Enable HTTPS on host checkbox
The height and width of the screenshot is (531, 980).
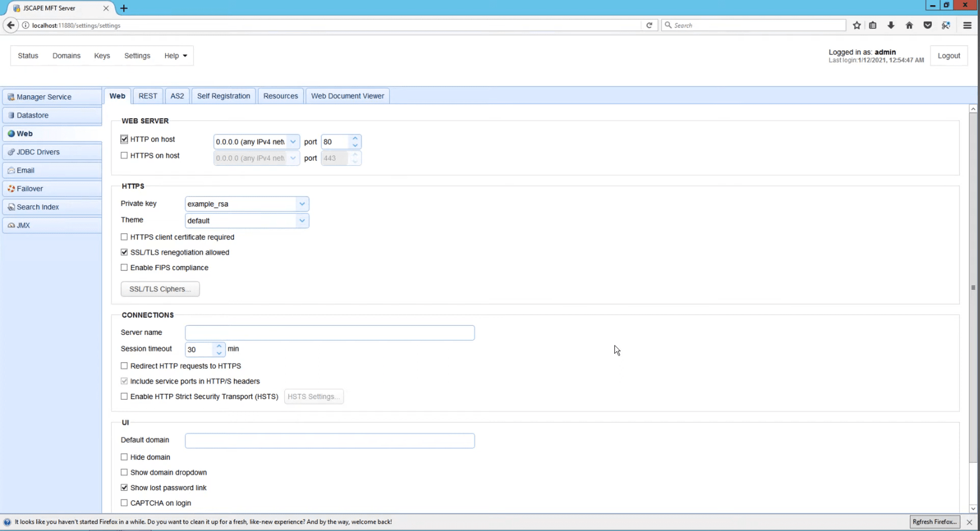point(124,155)
